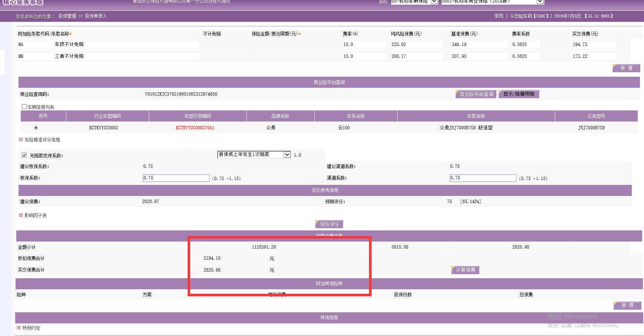The height and width of the screenshot is (336, 644).
Task: Click the 投保单录入 breadcrumb item
Action: coord(96,16)
